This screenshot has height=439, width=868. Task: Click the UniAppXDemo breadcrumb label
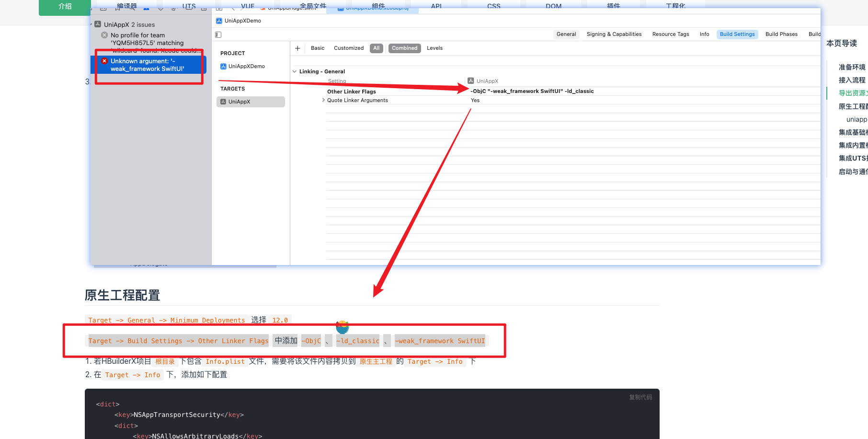243,21
